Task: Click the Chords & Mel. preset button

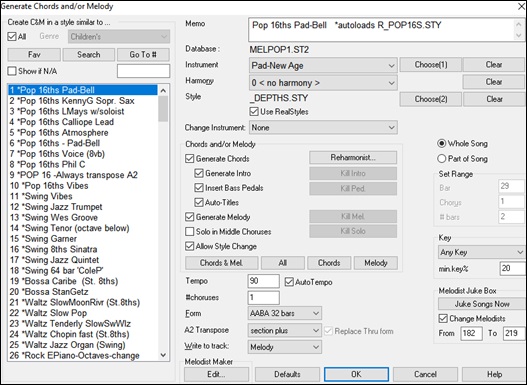Action: [221, 263]
